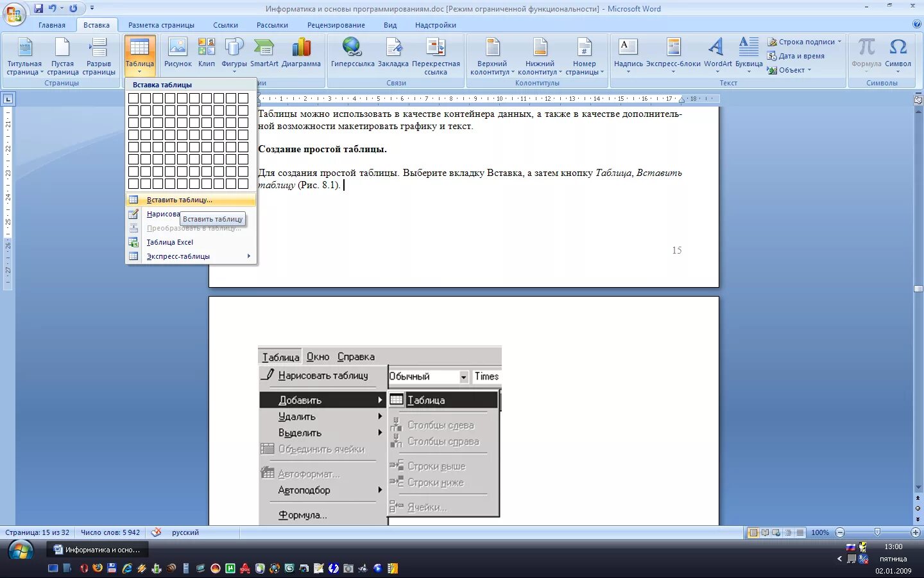Redo the action in Quick Access toolbar

73,8
